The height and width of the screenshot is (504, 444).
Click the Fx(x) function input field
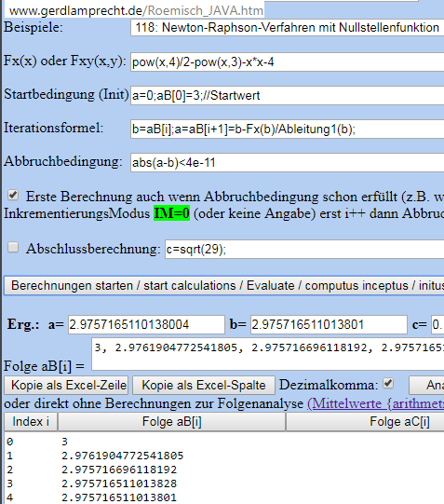coord(288,61)
